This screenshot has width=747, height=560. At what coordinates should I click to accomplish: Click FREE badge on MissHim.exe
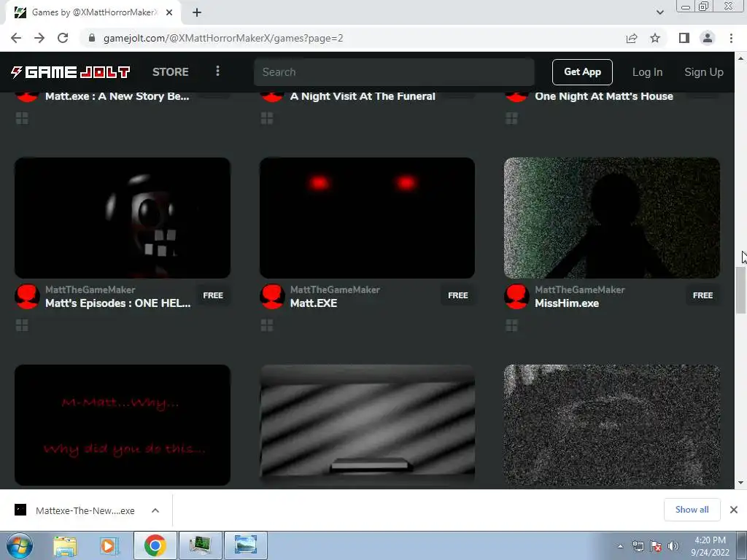tap(703, 295)
